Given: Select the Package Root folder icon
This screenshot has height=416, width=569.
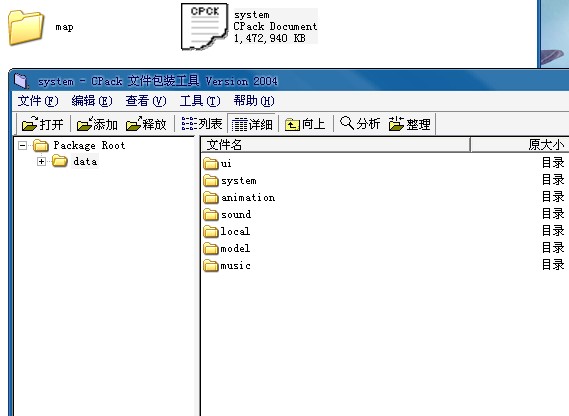Looking at the screenshot, I should (x=41, y=146).
